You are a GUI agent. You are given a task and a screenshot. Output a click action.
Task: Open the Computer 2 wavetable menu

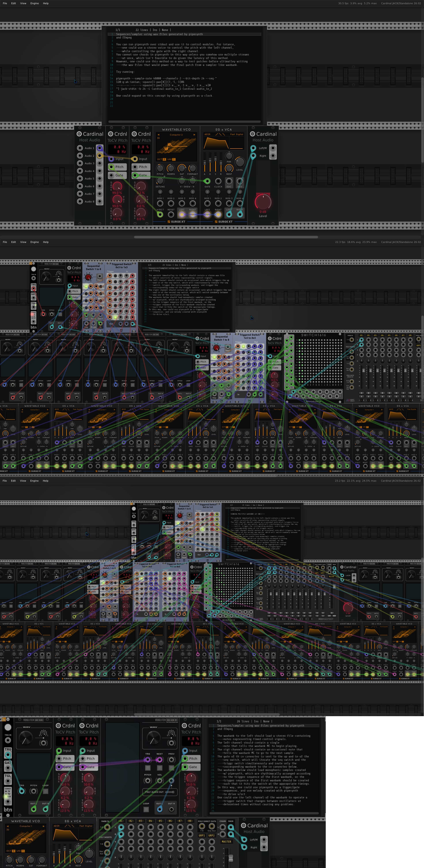(176, 134)
